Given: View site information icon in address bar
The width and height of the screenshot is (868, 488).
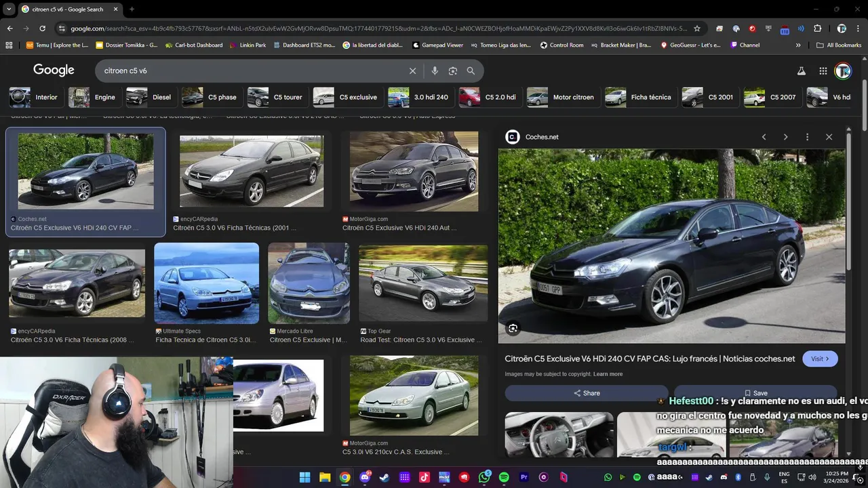Looking at the screenshot, I should pyautogui.click(x=62, y=28).
